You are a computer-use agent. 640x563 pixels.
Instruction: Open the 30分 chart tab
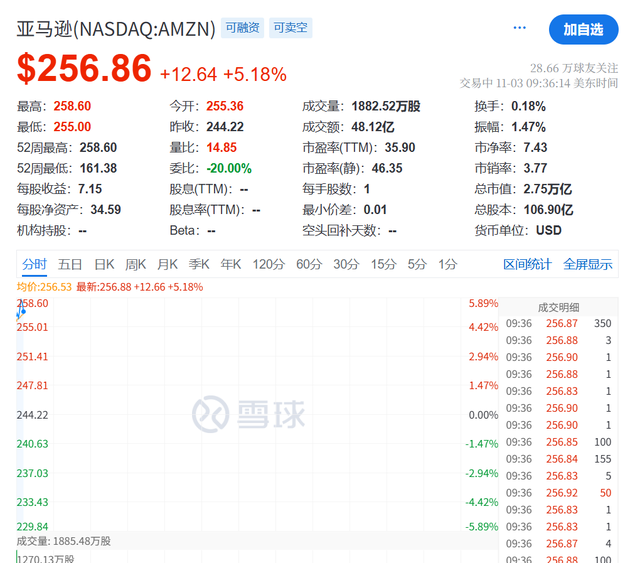[x=346, y=264]
